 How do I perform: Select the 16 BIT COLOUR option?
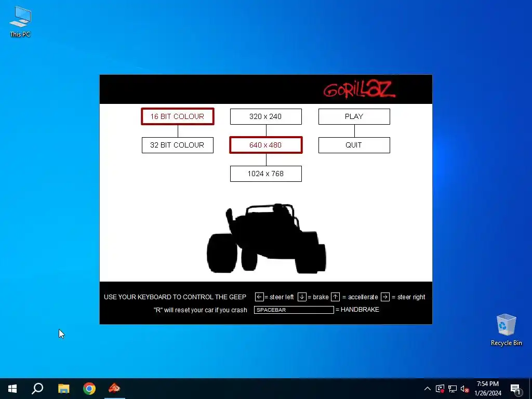[178, 116]
